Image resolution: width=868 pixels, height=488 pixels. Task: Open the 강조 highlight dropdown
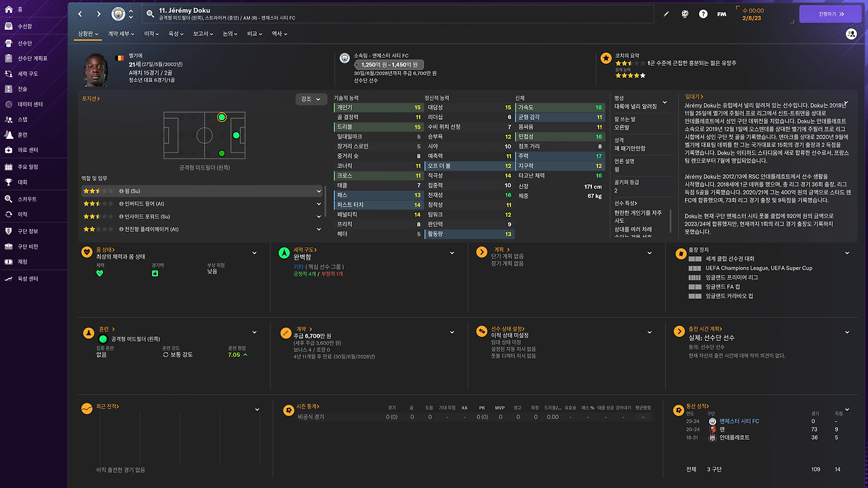point(311,99)
